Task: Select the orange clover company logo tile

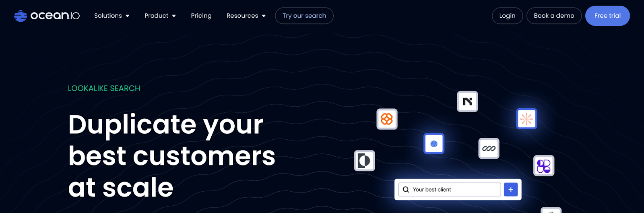Action: 387,119
